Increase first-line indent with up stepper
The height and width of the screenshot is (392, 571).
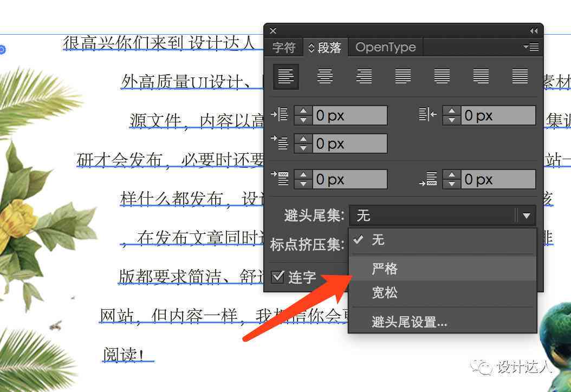pos(303,139)
